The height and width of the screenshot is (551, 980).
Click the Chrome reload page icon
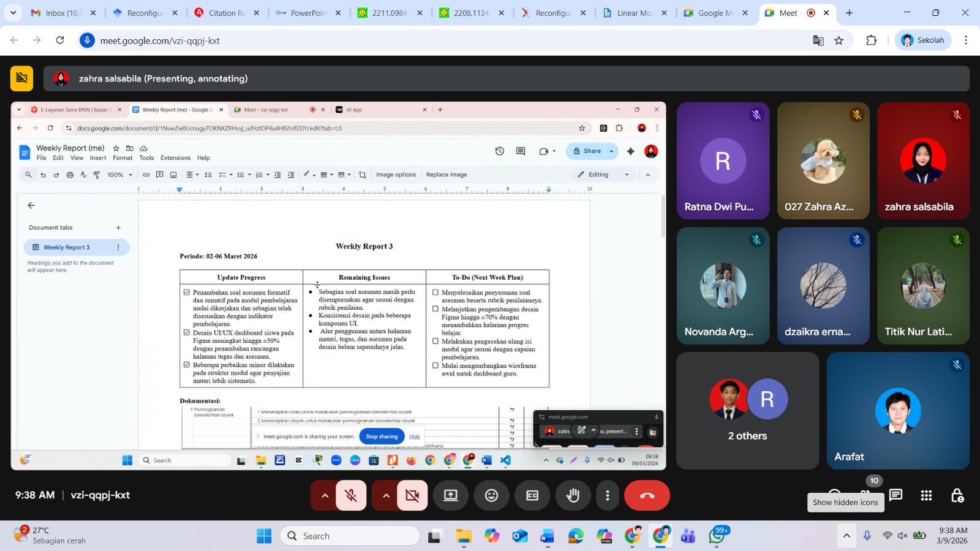click(60, 40)
